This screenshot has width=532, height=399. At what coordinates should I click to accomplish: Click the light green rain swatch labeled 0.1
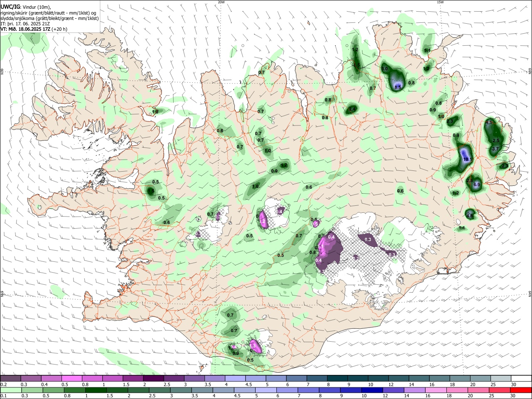point(10,390)
